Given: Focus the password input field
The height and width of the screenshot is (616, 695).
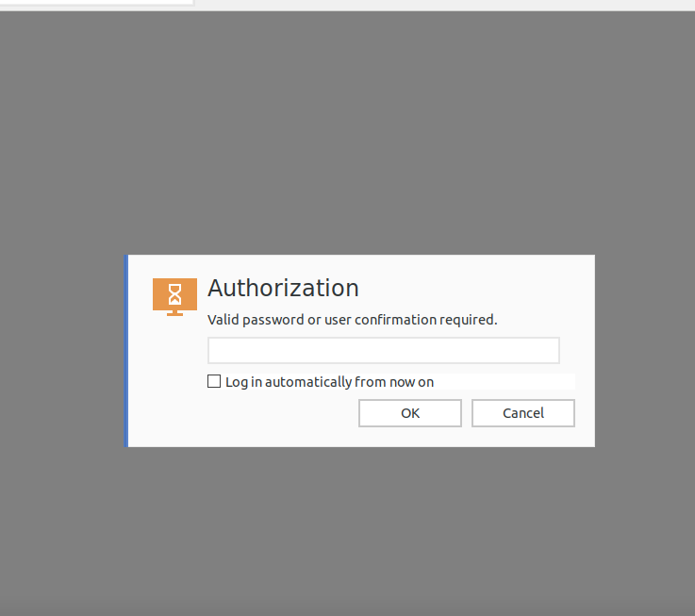Looking at the screenshot, I should click(383, 351).
